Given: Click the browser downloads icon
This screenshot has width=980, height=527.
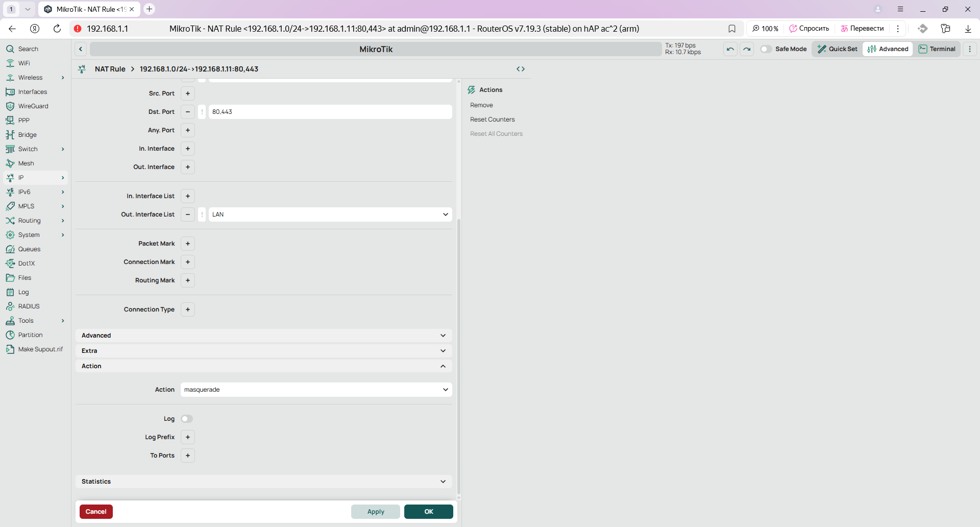Looking at the screenshot, I should point(968,29).
